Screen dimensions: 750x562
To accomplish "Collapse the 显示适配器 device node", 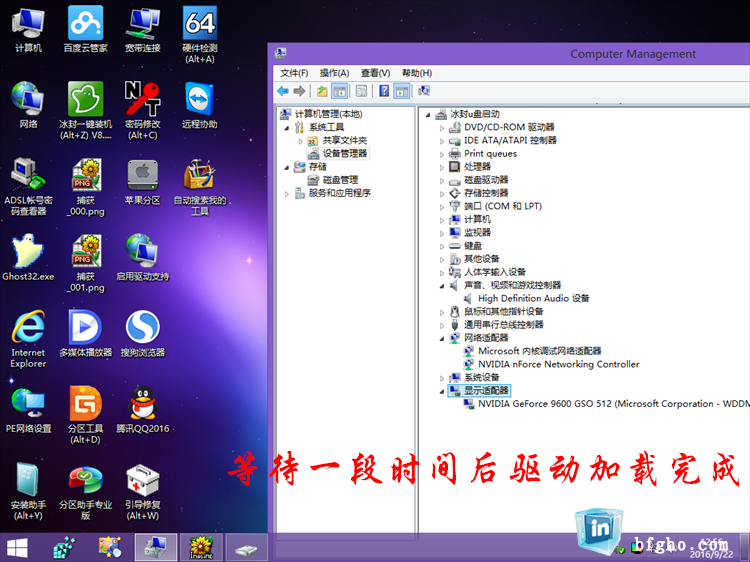I will 441,391.
